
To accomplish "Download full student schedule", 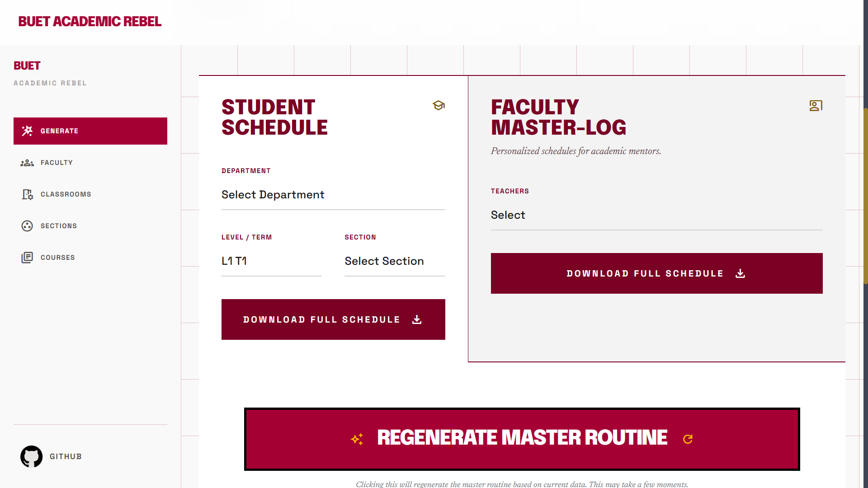I will point(333,319).
